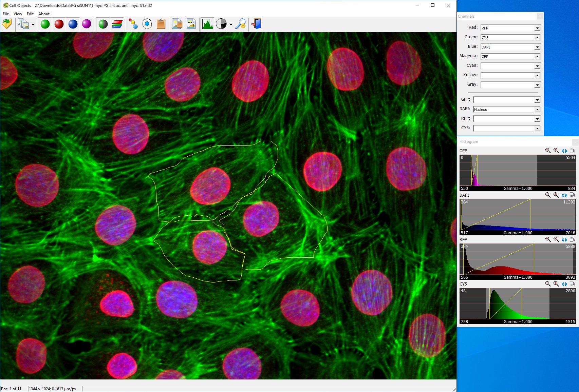
Task: Click inside the CY5 histogram range plot
Action: pos(518,303)
